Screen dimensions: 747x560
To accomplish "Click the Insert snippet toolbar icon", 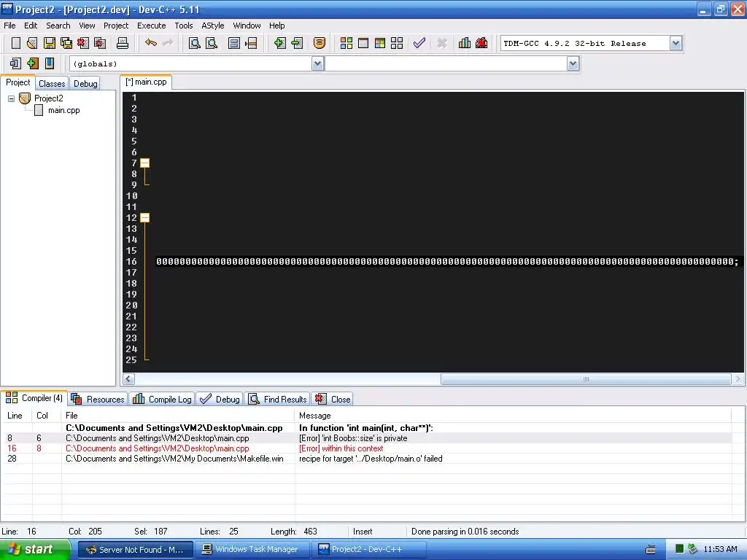I will pos(16,63).
